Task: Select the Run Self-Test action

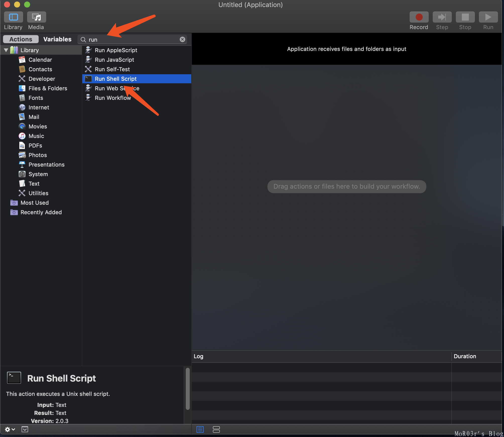Action: pos(137,69)
